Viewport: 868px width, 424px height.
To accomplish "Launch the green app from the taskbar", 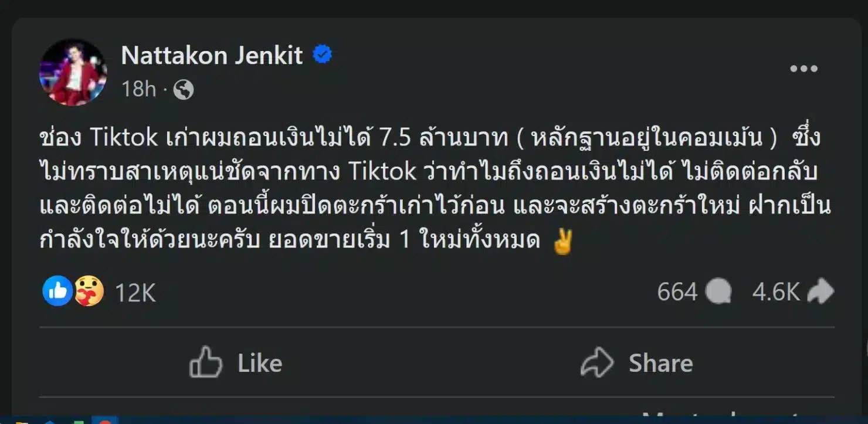I will click(x=79, y=422).
